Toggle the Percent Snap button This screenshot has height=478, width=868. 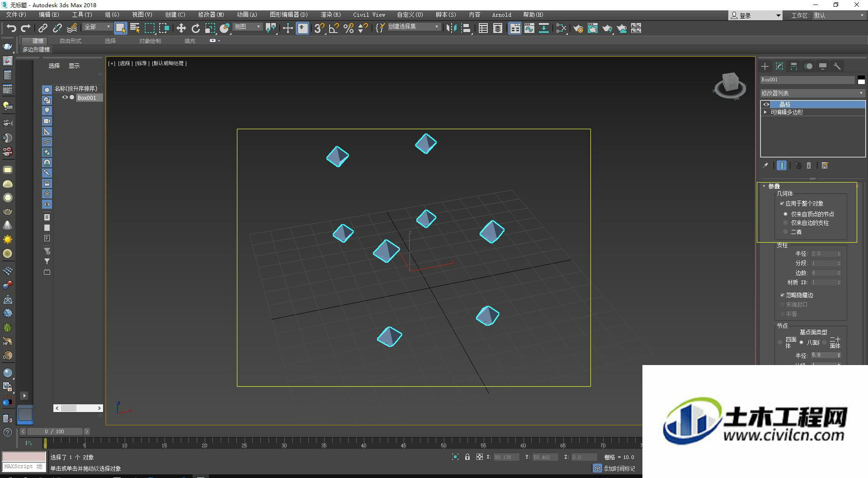click(x=348, y=28)
